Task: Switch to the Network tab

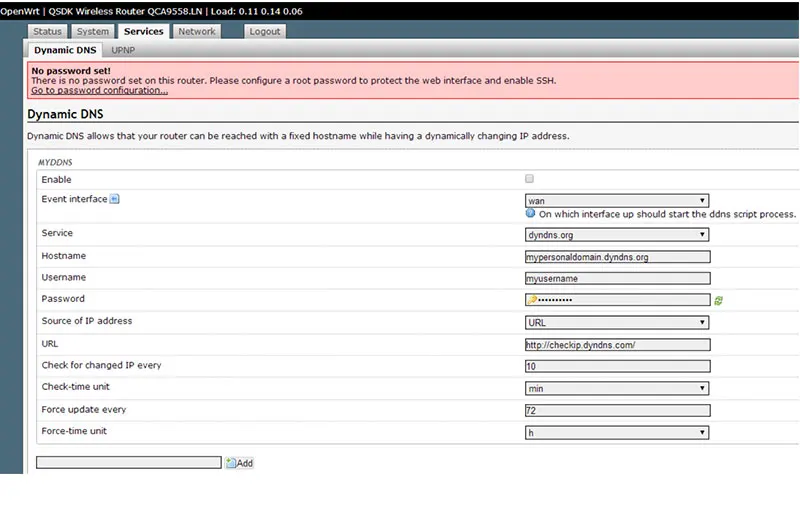Action: [196, 32]
